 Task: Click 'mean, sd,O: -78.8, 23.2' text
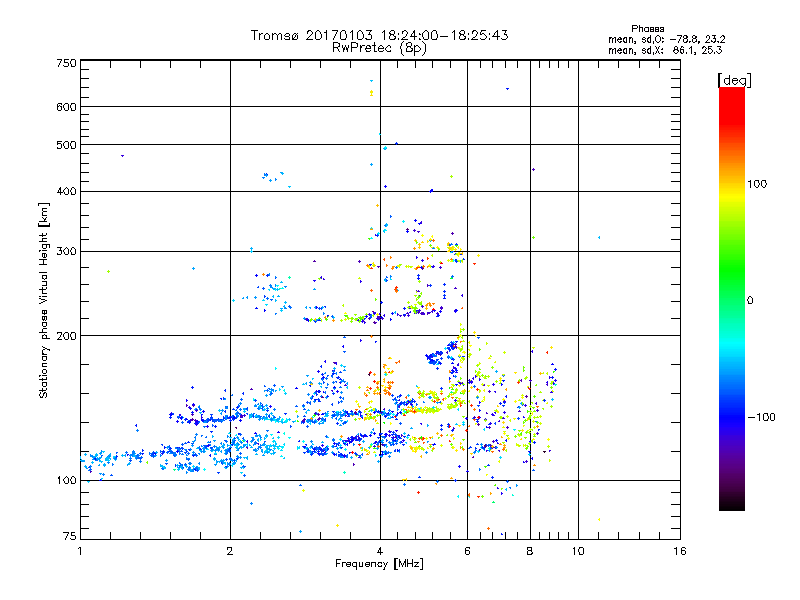pos(667,39)
